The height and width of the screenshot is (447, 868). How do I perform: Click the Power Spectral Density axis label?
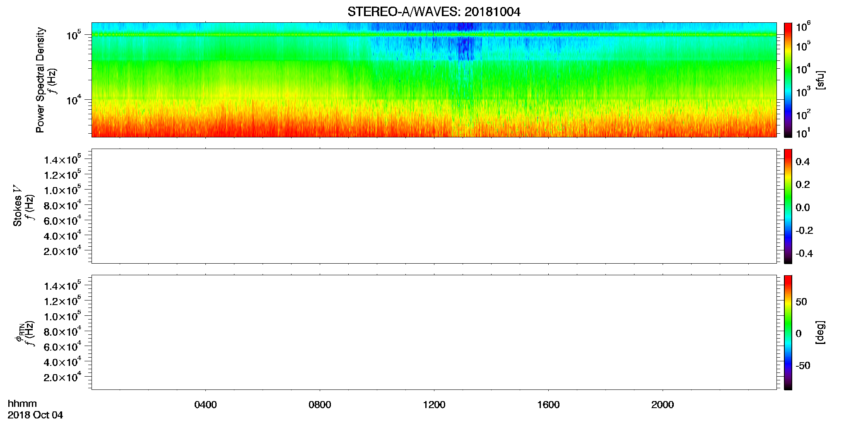(40, 80)
